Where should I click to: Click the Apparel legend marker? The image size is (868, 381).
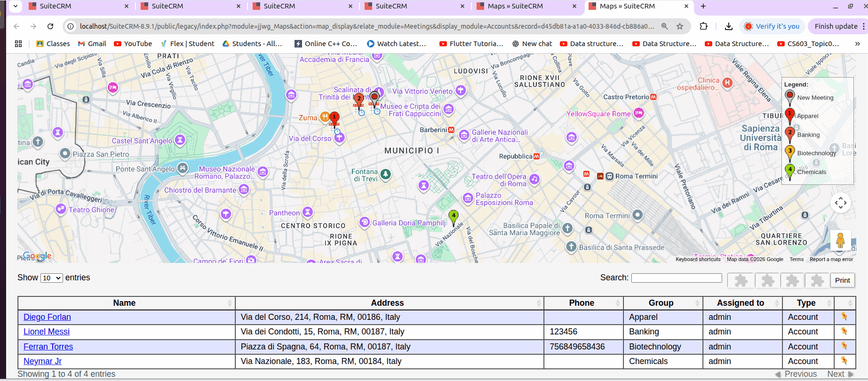point(790,117)
